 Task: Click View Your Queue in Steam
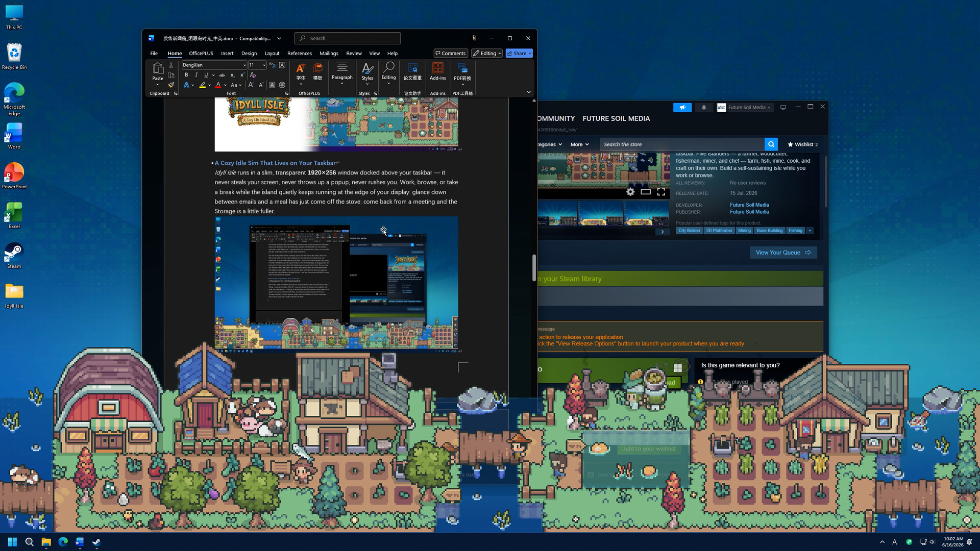point(783,253)
